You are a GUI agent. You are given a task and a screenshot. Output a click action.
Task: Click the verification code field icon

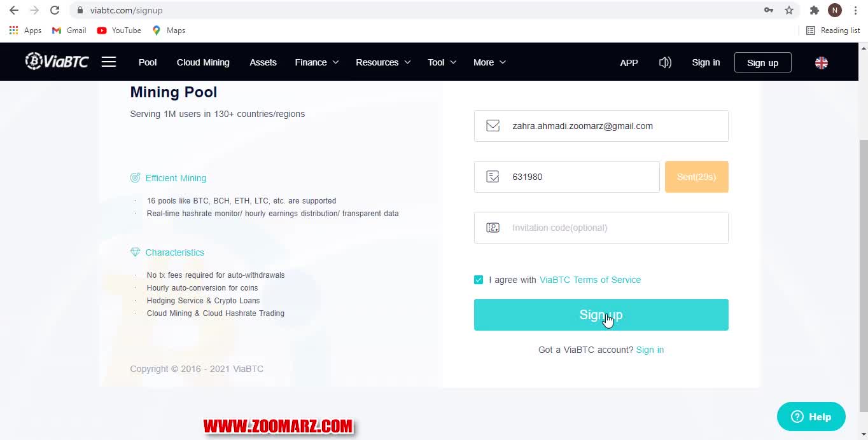[x=493, y=177]
